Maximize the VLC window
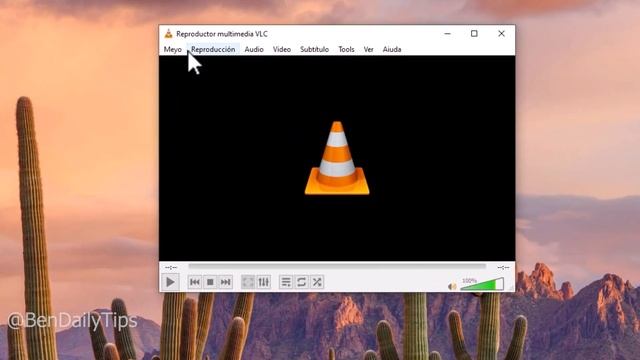This screenshot has height=360, width=640. pyautogui.click(x=474, y=34)
